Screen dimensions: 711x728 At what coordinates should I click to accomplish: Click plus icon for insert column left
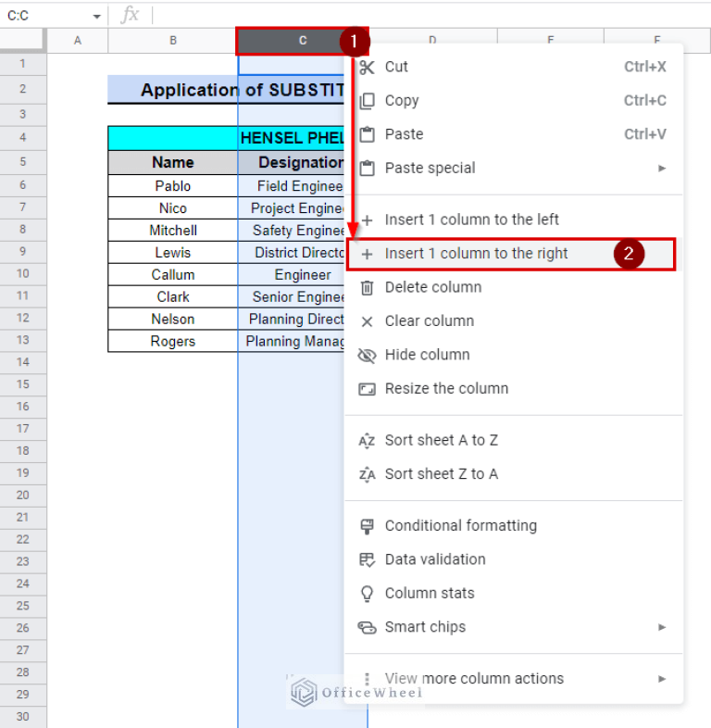point(367,220)
